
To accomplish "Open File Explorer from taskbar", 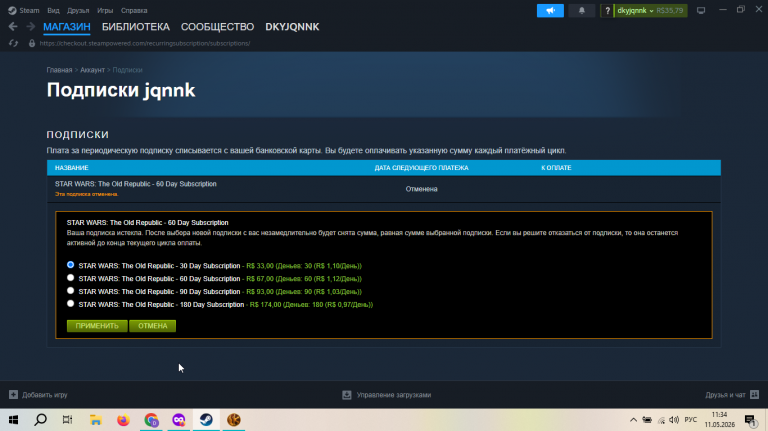I will pyautogui.click(x=96, y=420).
